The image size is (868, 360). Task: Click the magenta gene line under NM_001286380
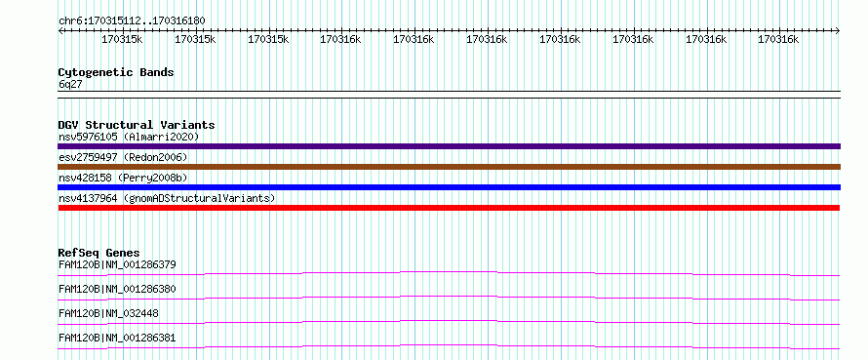(x=449, y=297)
